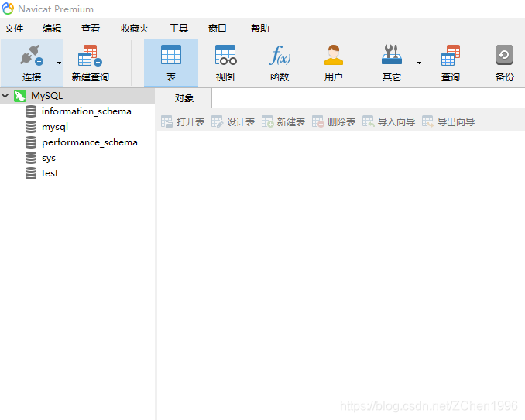Open the View (视图) toolbar icon
Image resolution: width=525 pixels, height=420 pixels.
click(225, 55)
